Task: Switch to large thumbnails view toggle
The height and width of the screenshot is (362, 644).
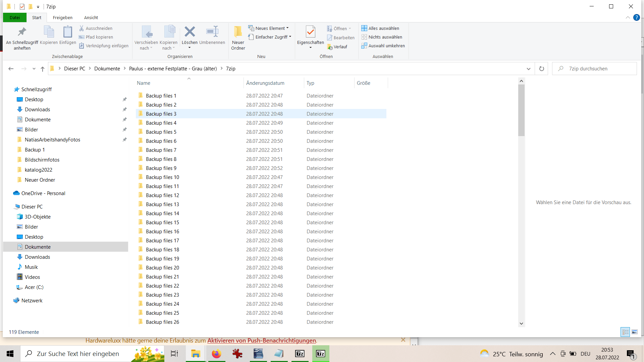Action: 635,332
